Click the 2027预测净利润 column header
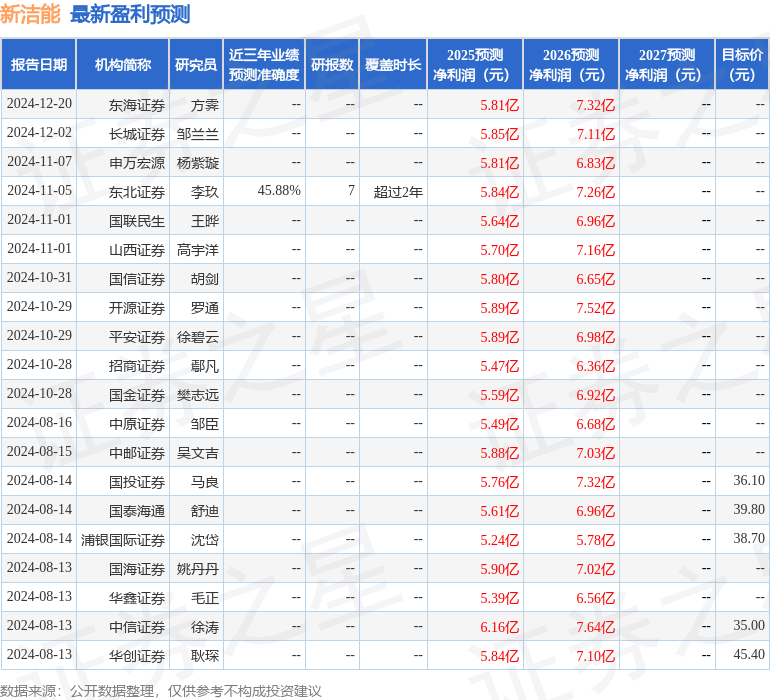Screen dimensions: 770x700 coord(667,64)
